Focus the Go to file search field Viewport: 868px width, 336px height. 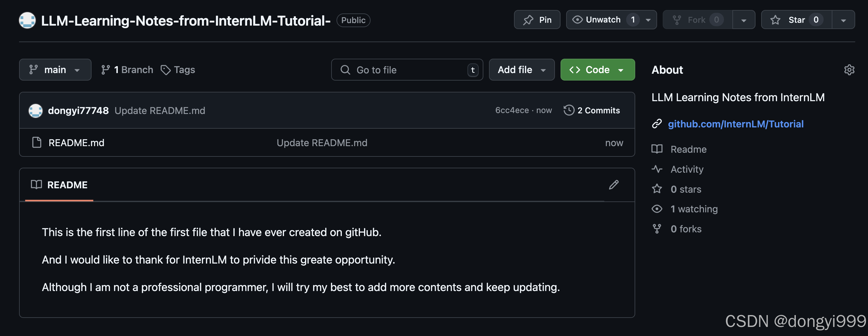coord(407,70)
